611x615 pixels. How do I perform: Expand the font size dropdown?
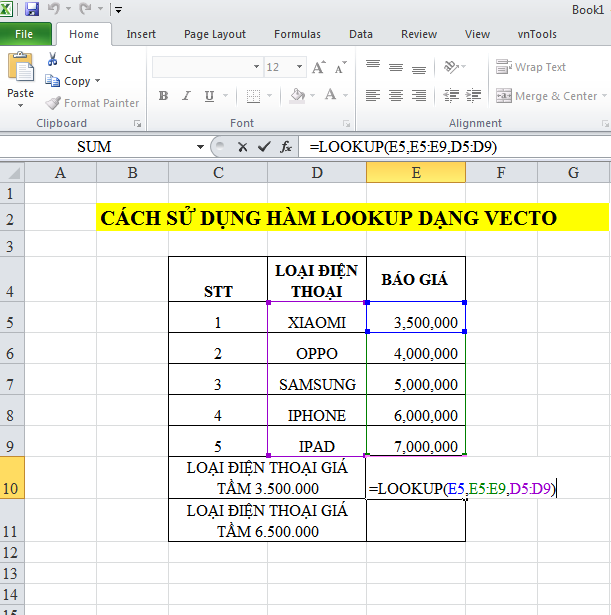coord(300,67)
